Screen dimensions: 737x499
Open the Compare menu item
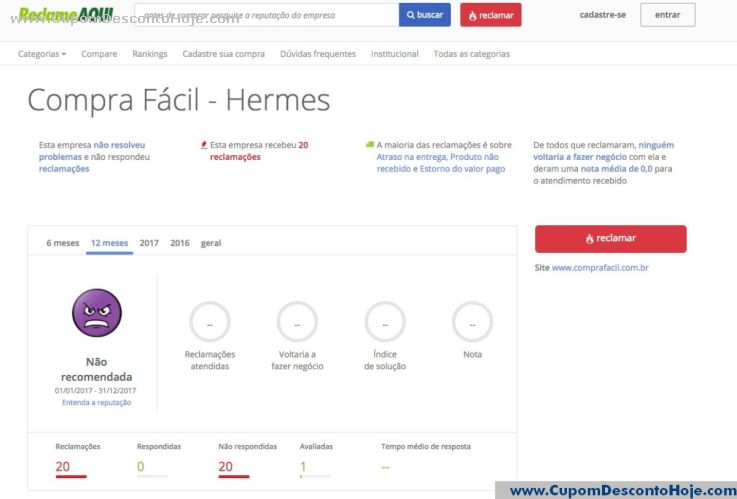pos(99,54)
